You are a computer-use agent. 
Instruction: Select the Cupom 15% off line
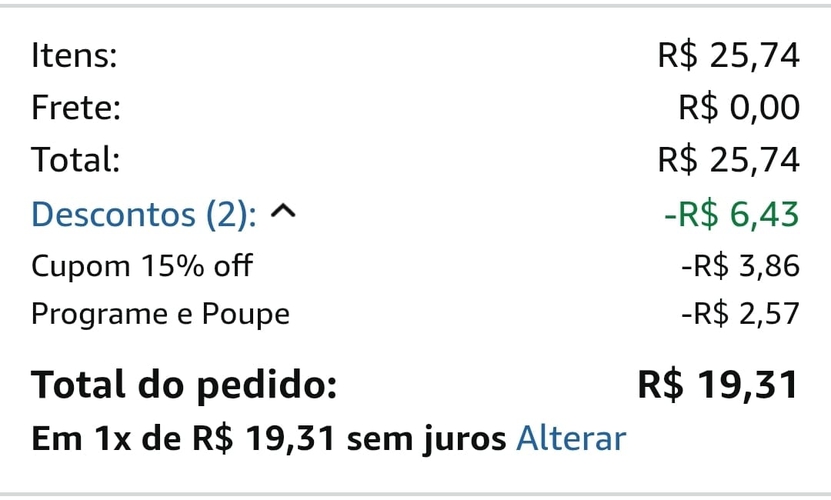[x=141, y=266]
